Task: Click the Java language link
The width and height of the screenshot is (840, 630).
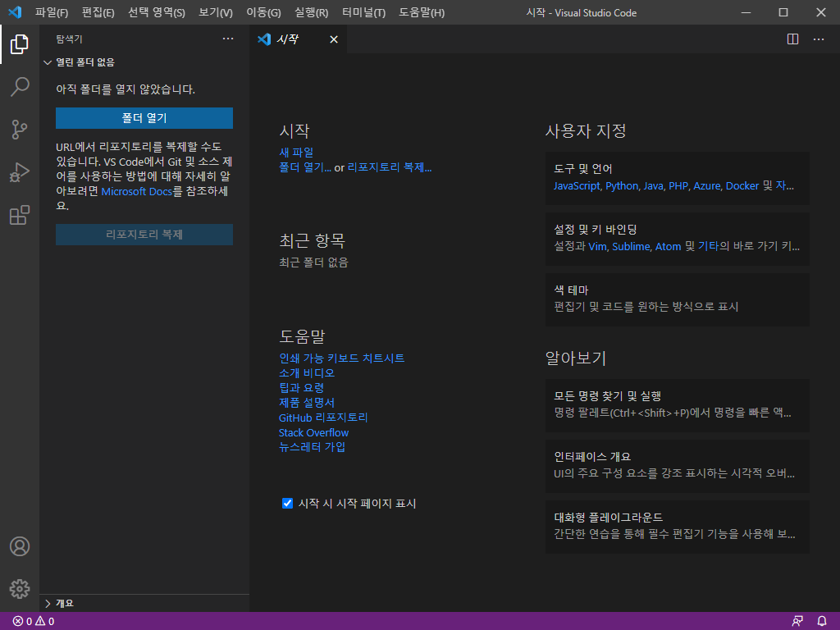Action: click(654, 186)
